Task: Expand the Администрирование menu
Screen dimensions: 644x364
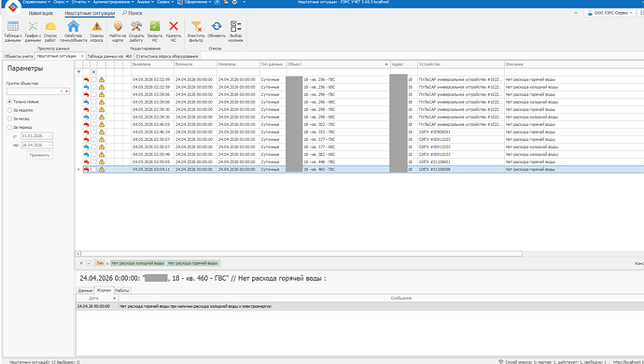Action: [113, 2]
